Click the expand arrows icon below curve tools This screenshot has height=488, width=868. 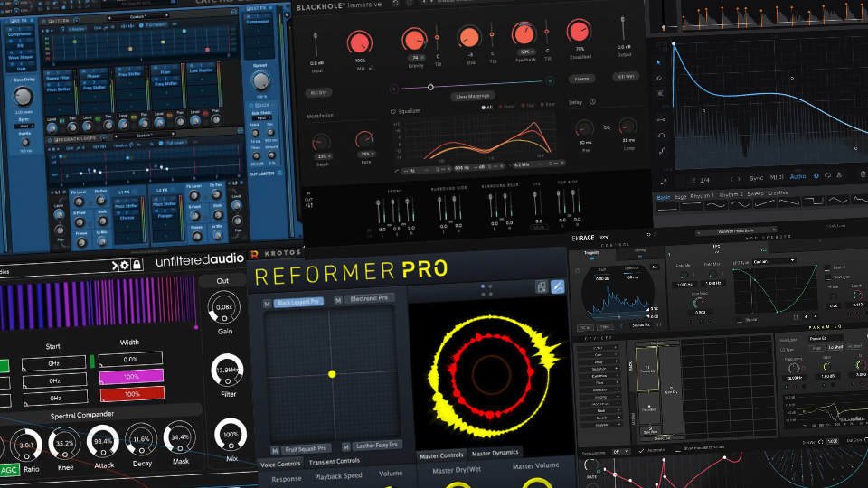click(x=663, y=181)
